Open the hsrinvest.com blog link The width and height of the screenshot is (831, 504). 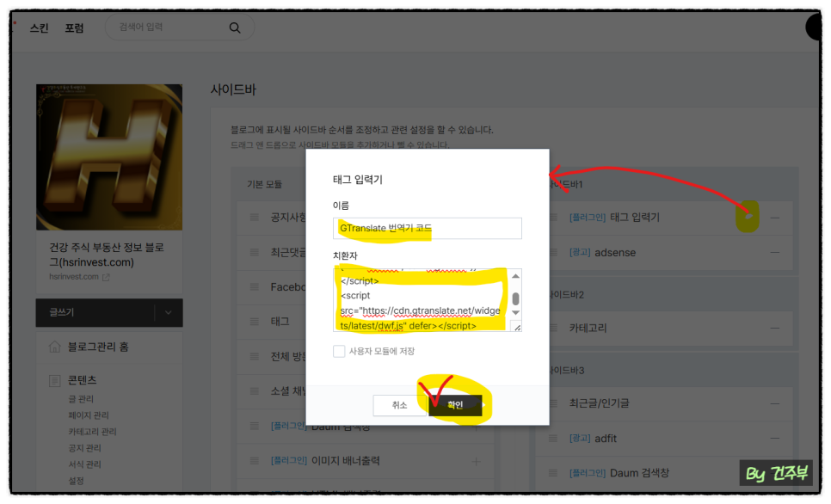(74, 277)
